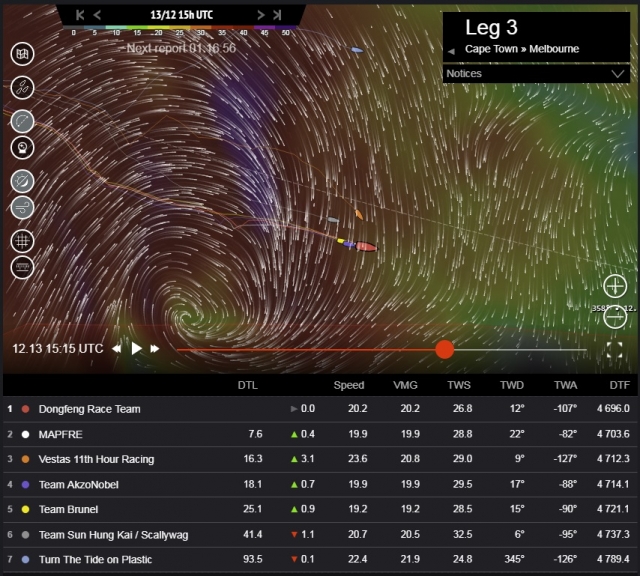Image resolution: width=640 pixels, height=576 pixels.
Task: Select Team AkzoNobel name
Action: click(x=78, y=485)
